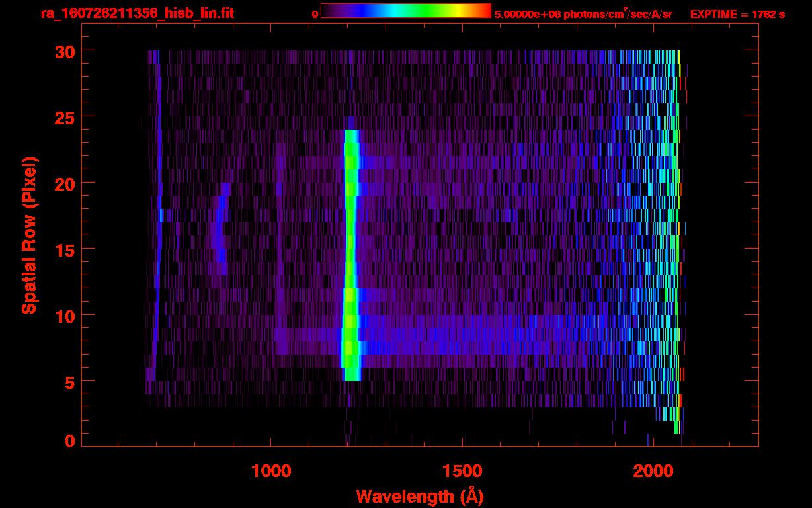Viewport: 812px width, 508px height.
Task: Click the 5.00000e+06 photons flux unit label
Action: [x=583, y=14]
